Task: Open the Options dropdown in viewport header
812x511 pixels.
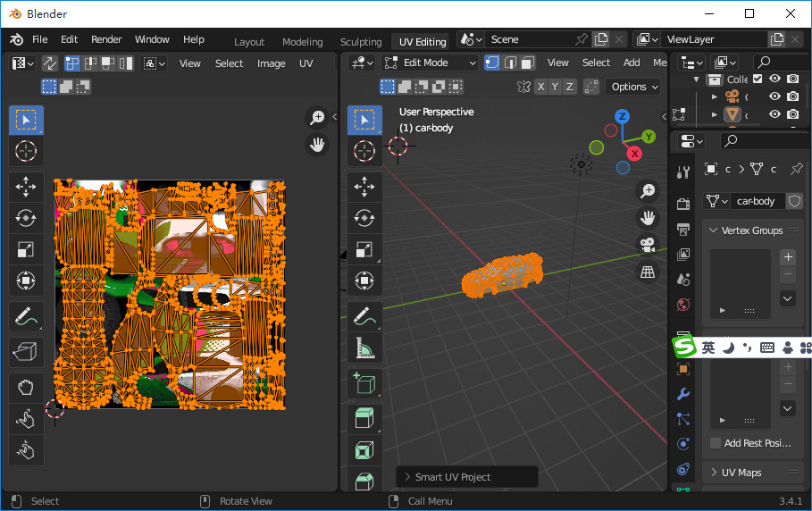Action: click(633, 87)
